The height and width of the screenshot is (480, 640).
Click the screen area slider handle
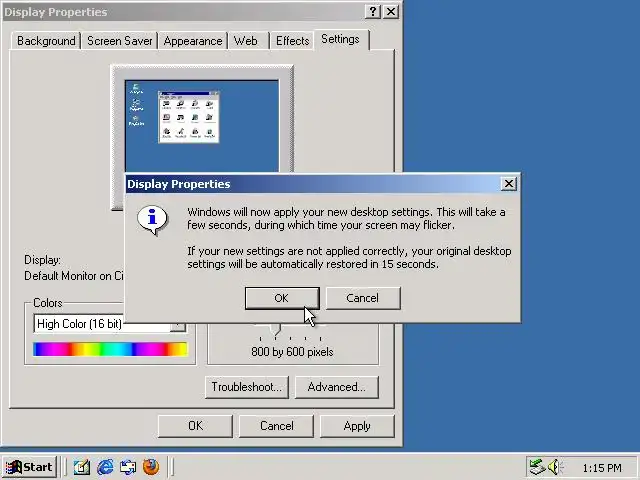pyautogui.click(x=276, y=329)
